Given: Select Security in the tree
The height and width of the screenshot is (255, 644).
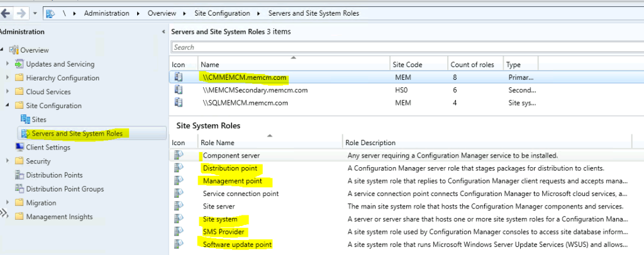Looking at the screenshot, I should click(38, 161).
